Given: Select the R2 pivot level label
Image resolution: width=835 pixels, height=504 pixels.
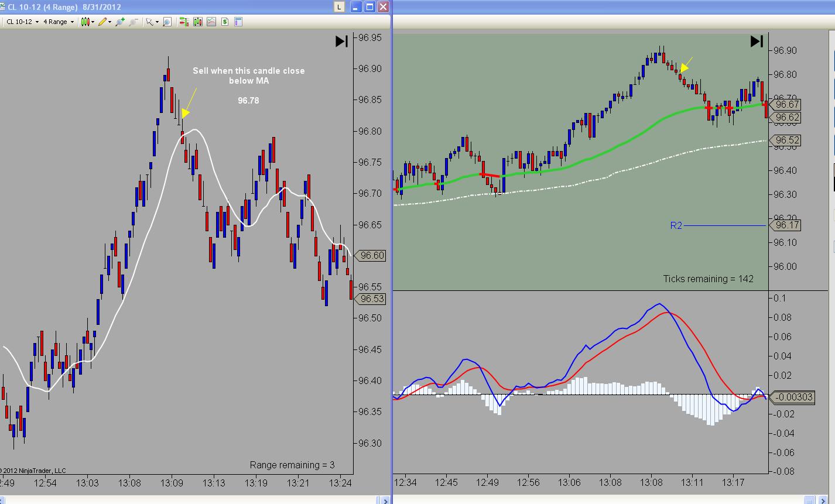Looking at the screenshot, I should click(676, 225).
